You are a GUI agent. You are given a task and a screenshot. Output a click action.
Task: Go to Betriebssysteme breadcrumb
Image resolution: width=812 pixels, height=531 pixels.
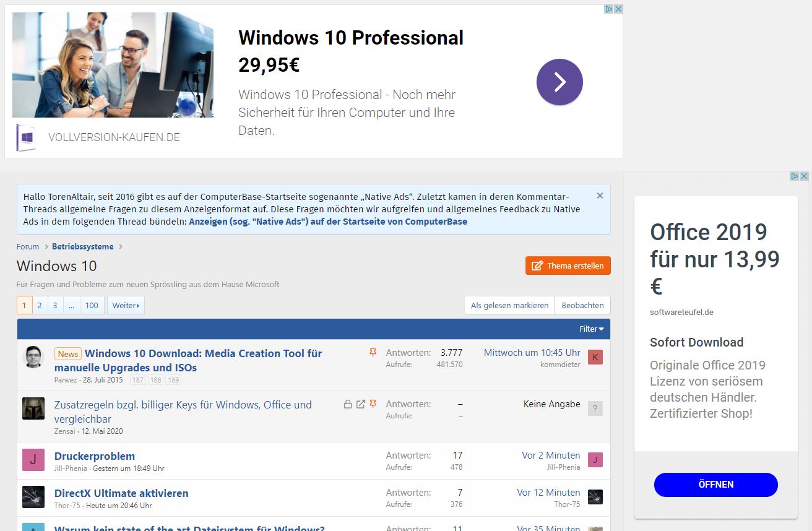(x=83, y=246)
